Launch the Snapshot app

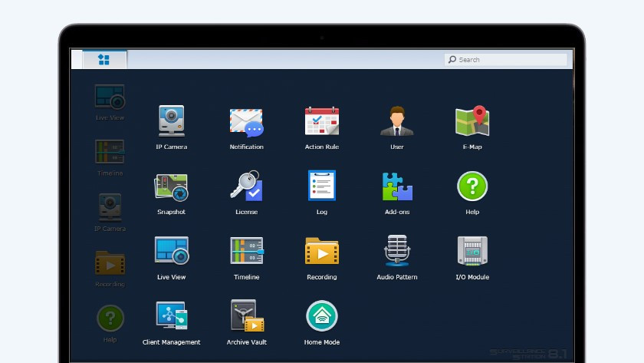(171, 187)
